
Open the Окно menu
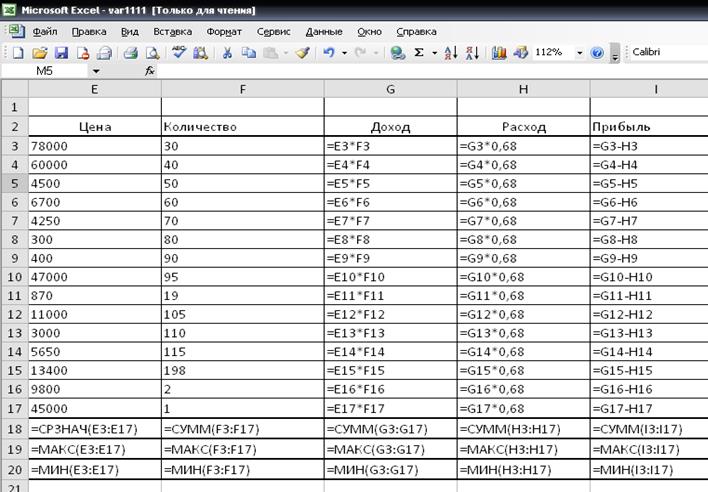369,32
